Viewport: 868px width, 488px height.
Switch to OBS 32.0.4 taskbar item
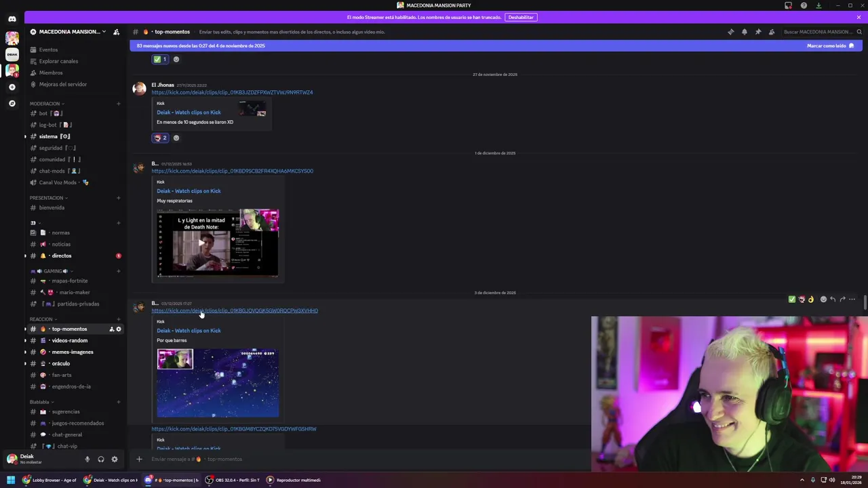tap(233, 480)
